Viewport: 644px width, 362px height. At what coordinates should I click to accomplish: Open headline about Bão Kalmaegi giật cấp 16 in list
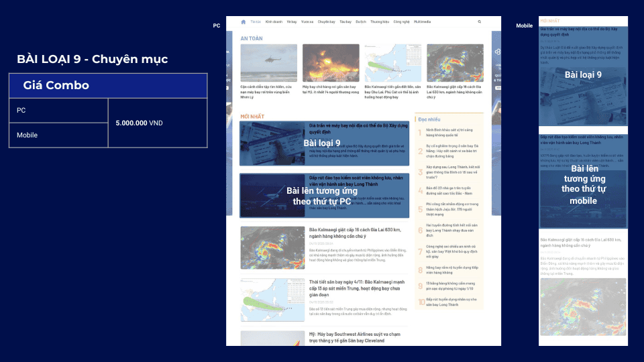[354, 233]
